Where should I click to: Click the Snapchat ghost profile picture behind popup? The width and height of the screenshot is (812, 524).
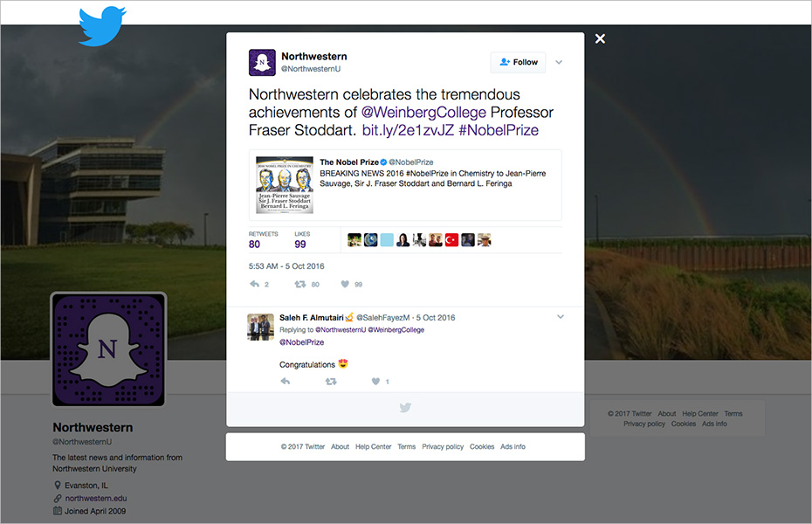(109, 349)
